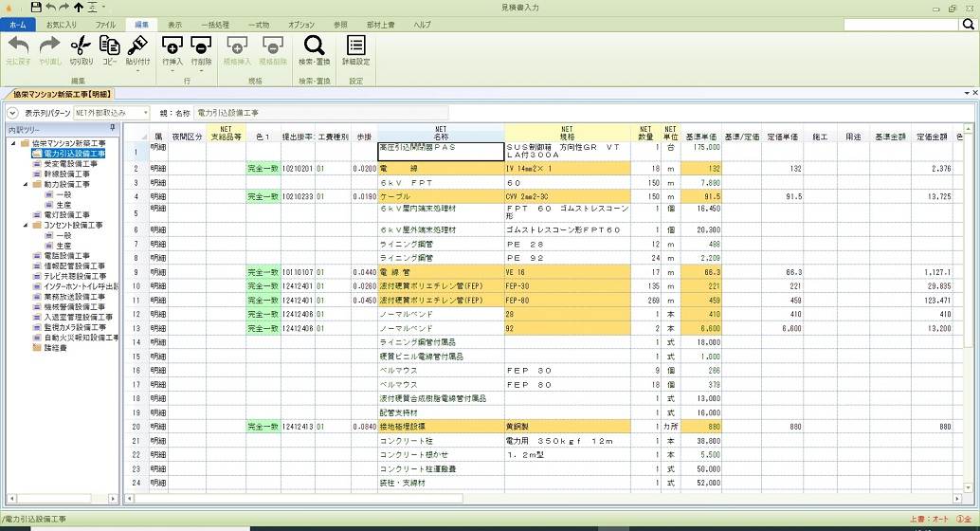Click the 接地極埋設標 cell
This screenshot has height=531, width=980.
coord(441,428)
